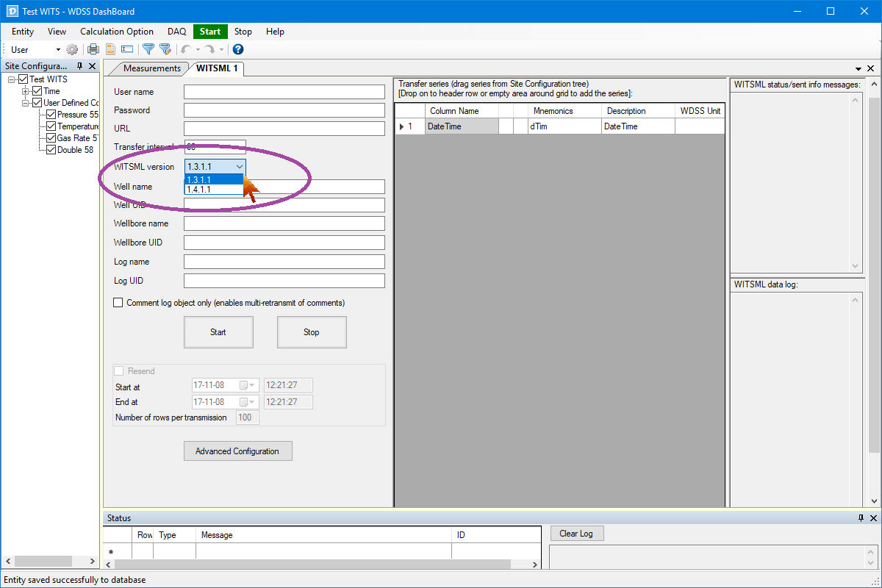Click the filter with eraser icon
Viewport: 882px width, 588px height.
(x=165, y=49)
